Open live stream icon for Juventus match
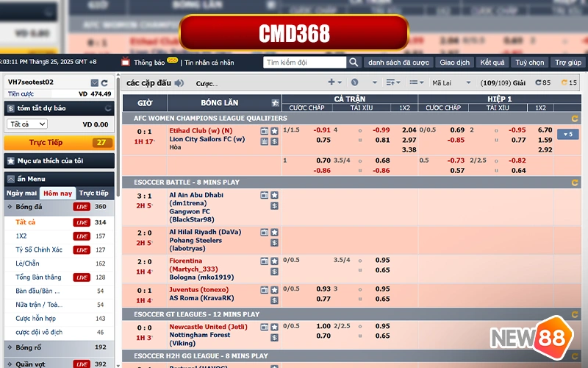The image size is (588, 368). coord(265,290)
